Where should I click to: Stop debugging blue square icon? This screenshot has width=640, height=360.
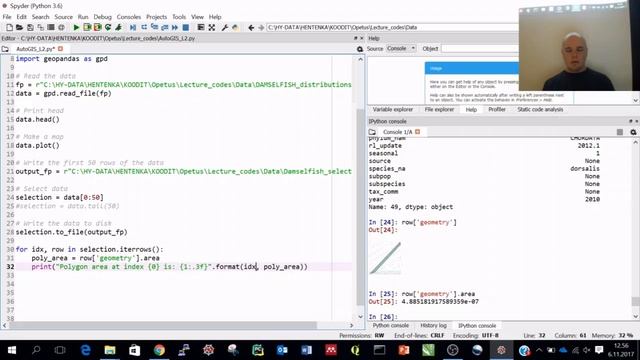click(186, 27)
